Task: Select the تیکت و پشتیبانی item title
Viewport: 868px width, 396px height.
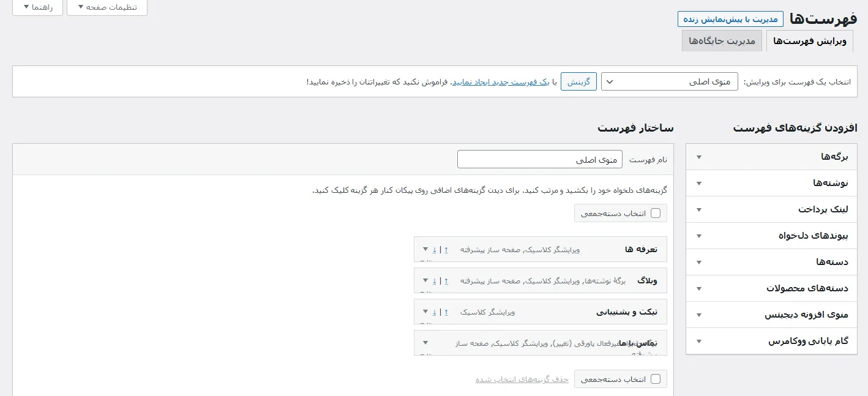Action: click(627, 312)
